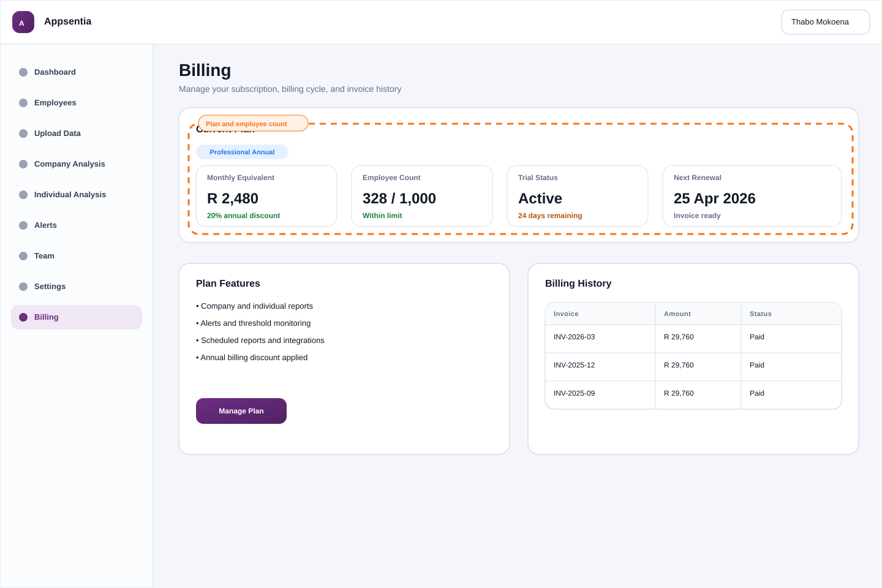
Task: Click the Company Analysis sidebar dot icon
Action: (23, 164)
